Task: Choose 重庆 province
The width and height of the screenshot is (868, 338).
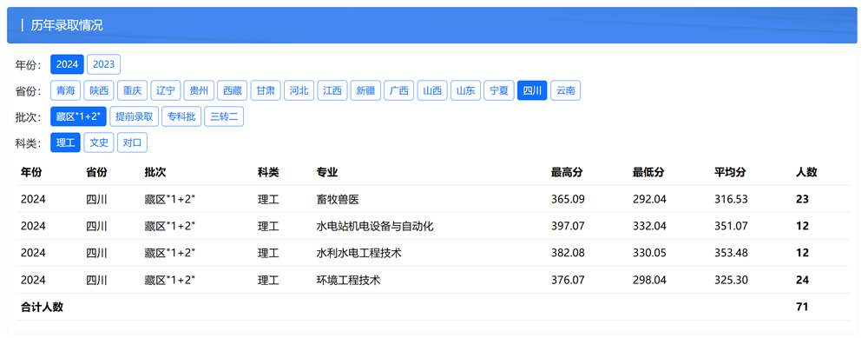Action: pos(132,91)
